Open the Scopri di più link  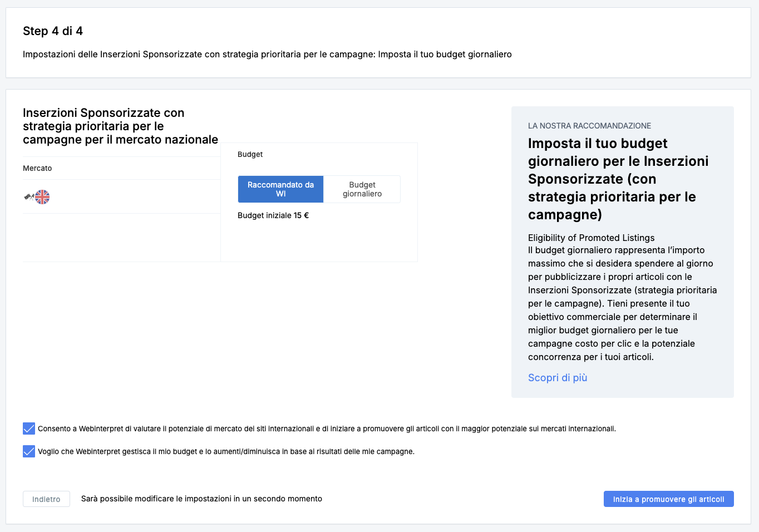point(558,378)
